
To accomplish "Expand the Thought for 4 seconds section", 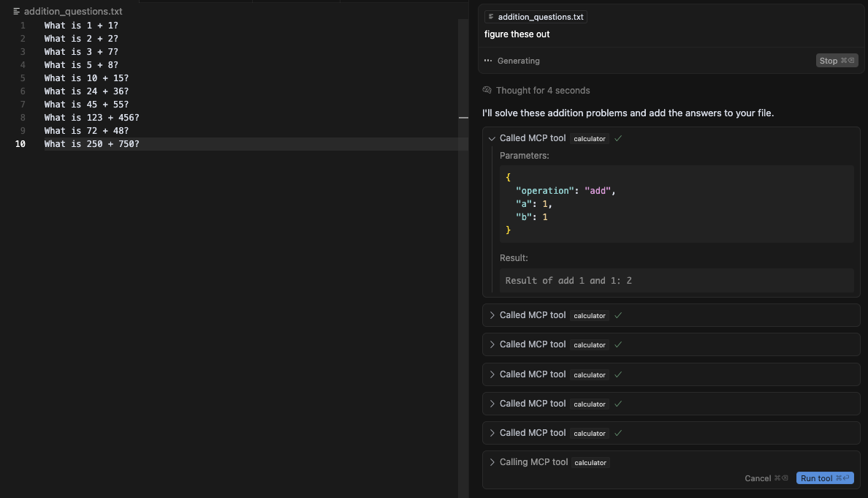I will point(543,90).
